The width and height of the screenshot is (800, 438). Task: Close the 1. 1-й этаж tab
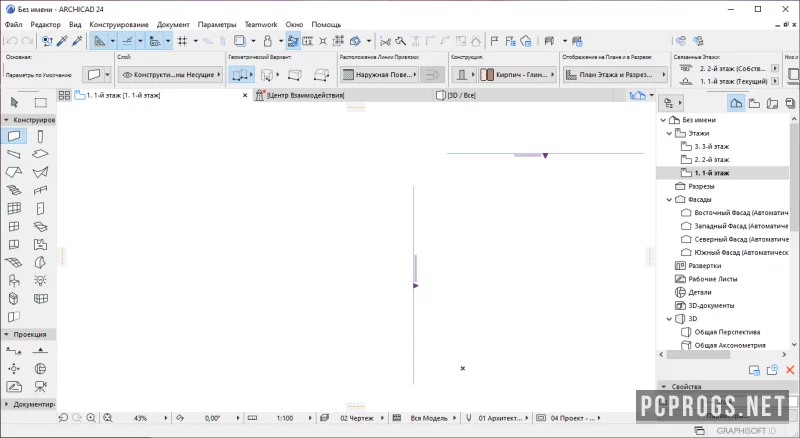click(245, 95)
